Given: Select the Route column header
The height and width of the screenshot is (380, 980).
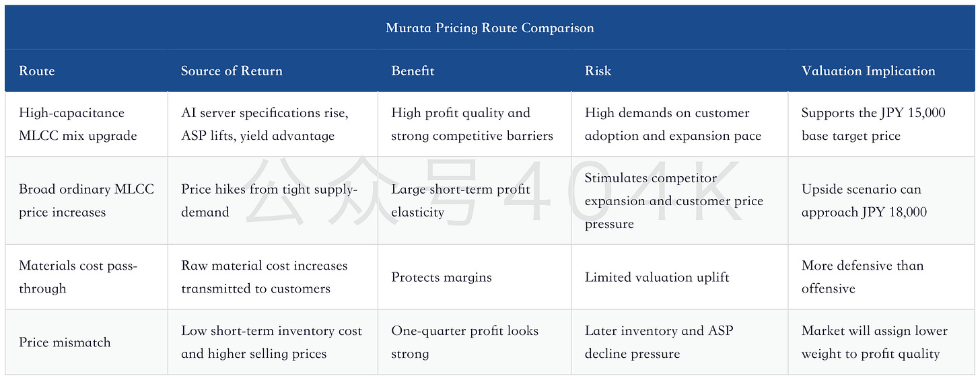Looking at the screenshot, I should pyautogui.click(x=37, y=71).
